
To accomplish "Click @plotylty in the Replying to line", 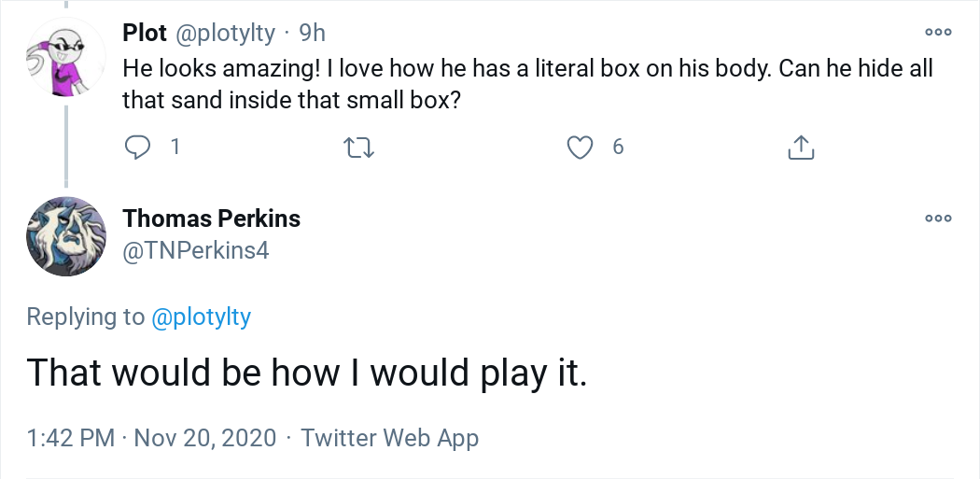I will pos(201,317).
